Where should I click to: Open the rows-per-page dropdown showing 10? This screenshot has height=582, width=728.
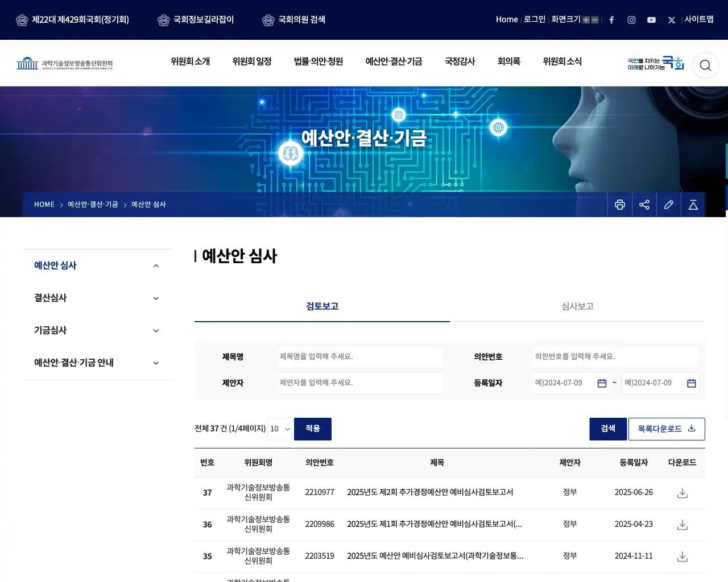tap(280, 429)
